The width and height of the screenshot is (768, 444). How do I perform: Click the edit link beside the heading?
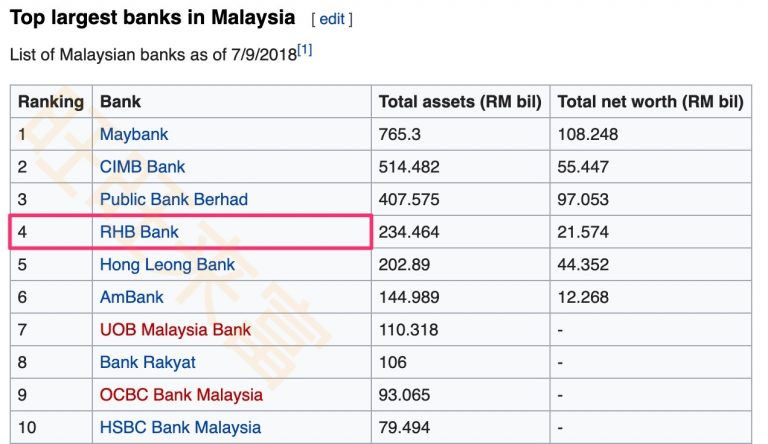pyautogui.click(x=332, y=19)
